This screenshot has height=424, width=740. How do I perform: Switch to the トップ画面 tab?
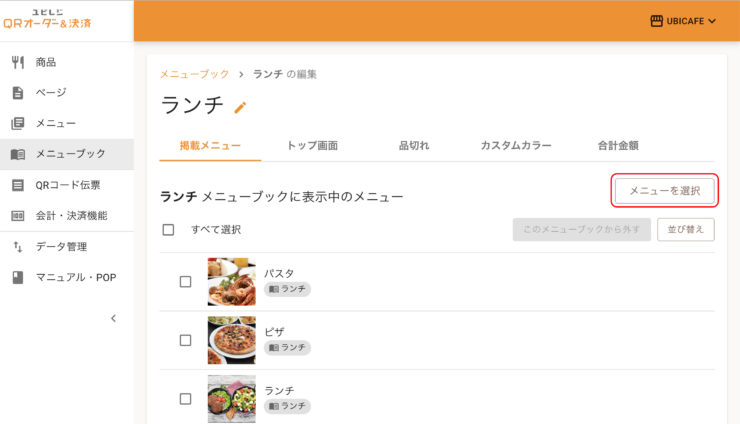pyautogui.click(x=312, y=145)
